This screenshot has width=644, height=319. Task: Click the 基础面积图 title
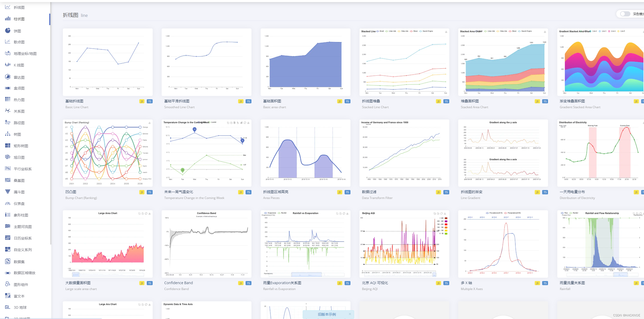tap(272, 101)
